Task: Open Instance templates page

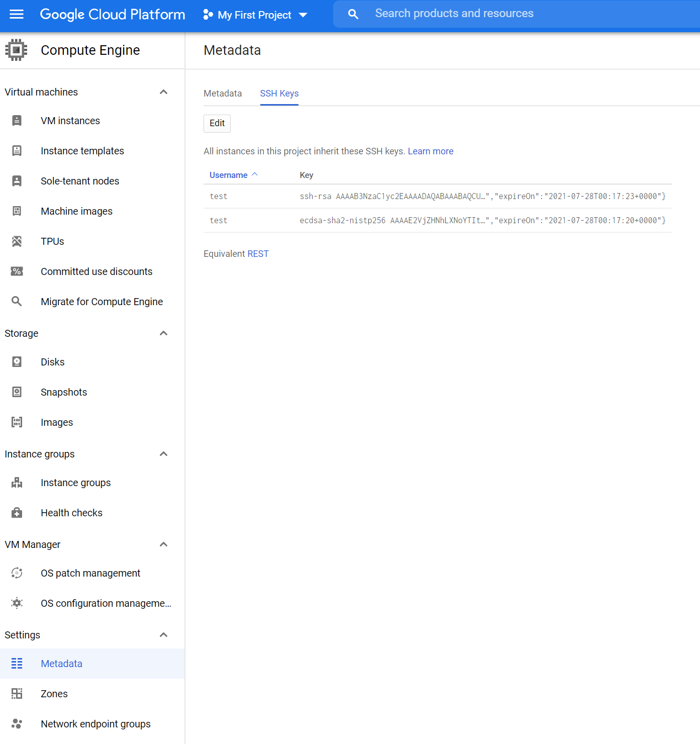Action: 82,151
